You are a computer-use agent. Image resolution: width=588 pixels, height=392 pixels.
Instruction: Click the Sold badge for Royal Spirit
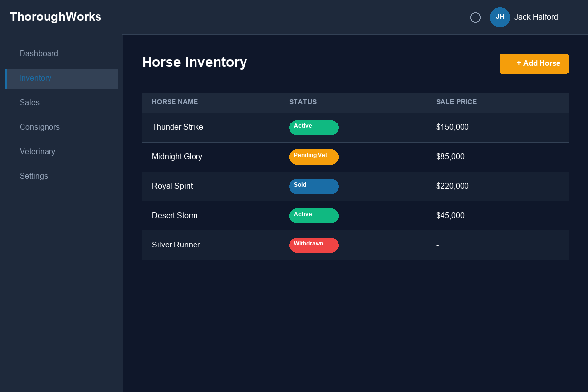[314, 186]
